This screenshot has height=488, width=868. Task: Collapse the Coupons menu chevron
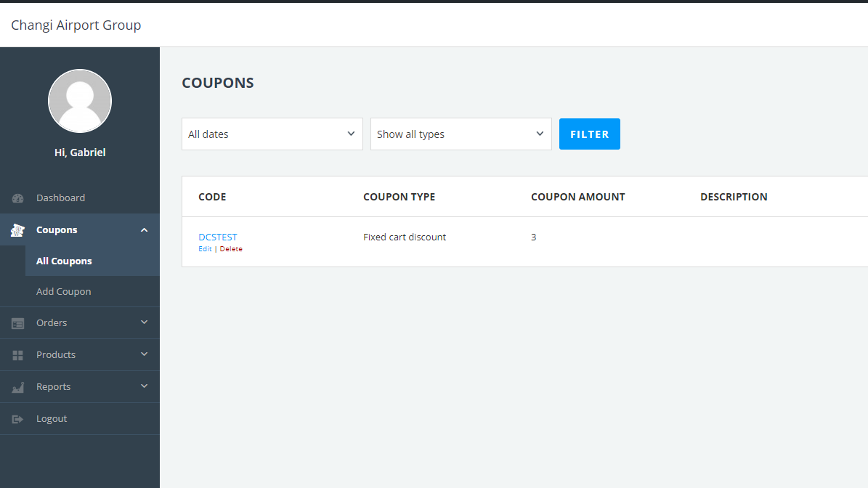tap(144, 229)
